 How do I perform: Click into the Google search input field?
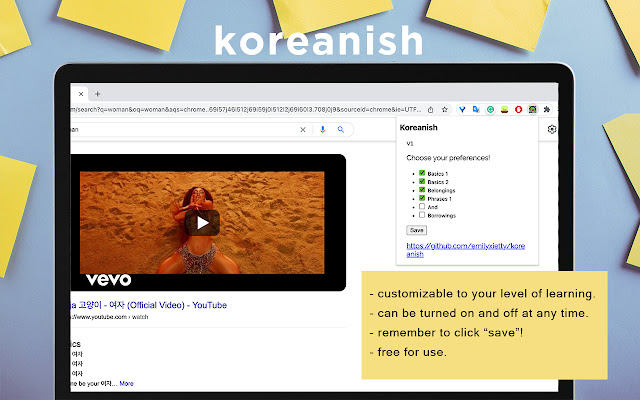pyautogui.click(x=184, y=130)
